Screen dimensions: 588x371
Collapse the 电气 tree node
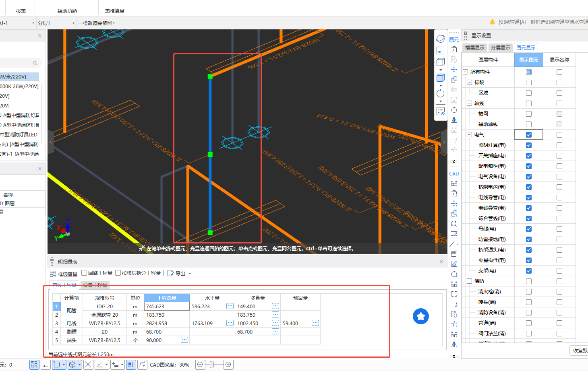click(469, 135)
